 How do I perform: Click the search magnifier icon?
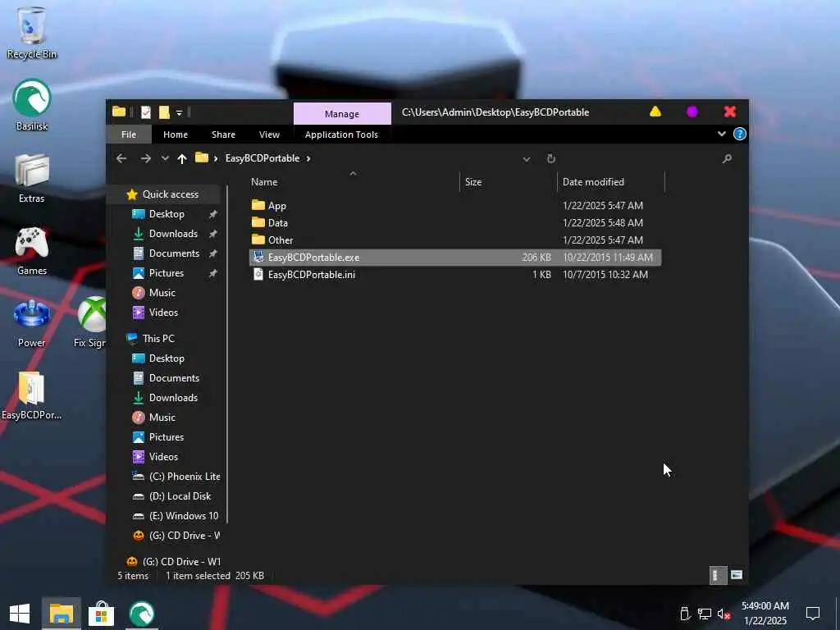(x=727, y=158)
